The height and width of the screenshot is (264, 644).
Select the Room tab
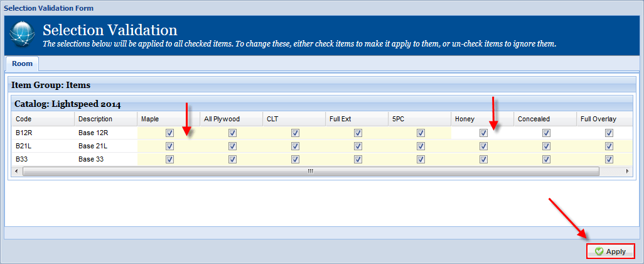22,63
